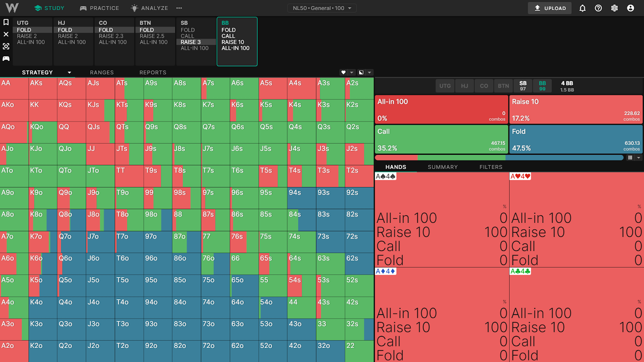
Task: Expand the heart icon dropdown arrow
Action: (352, 72)
